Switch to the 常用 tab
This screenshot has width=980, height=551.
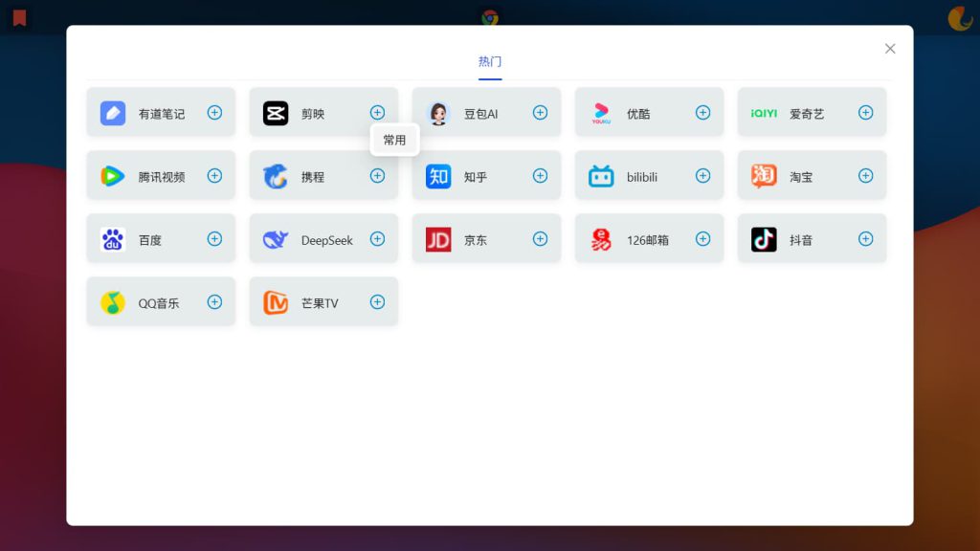pyautogui.click(x=394, y=140)
